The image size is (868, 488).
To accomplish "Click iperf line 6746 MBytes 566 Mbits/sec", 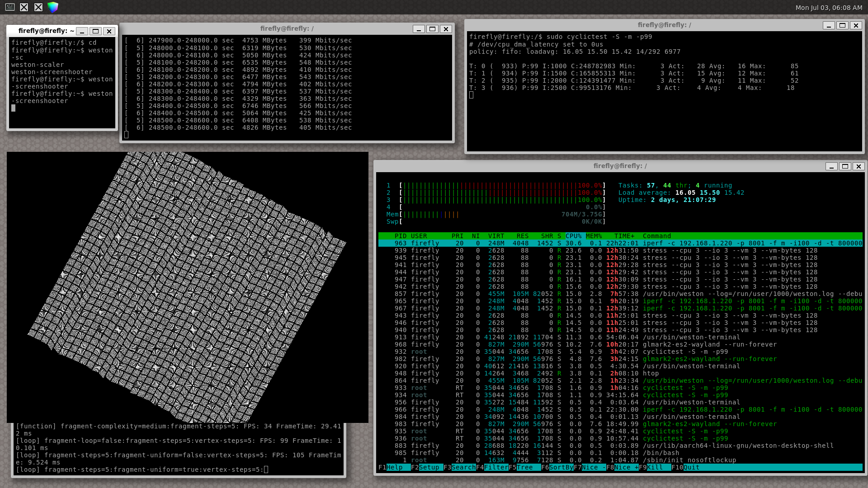I will pyautogui.click(x=238, y=106).
